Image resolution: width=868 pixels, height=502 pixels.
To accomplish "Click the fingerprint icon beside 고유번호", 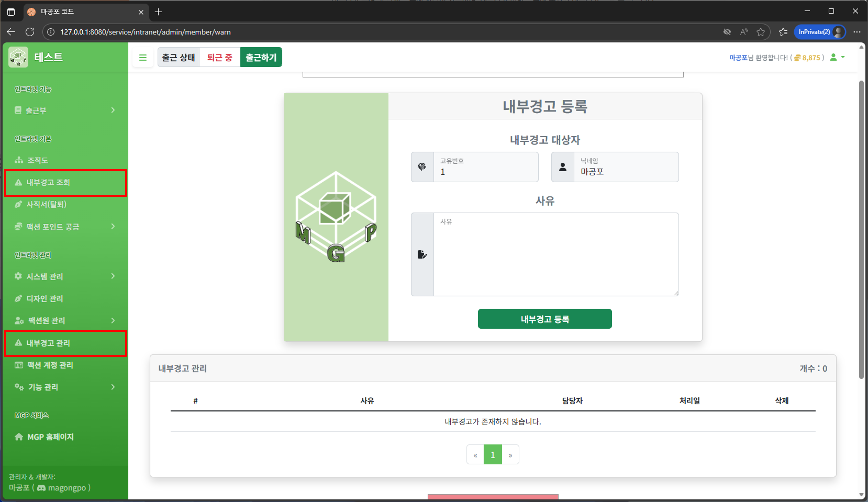I will pos(422,167).
